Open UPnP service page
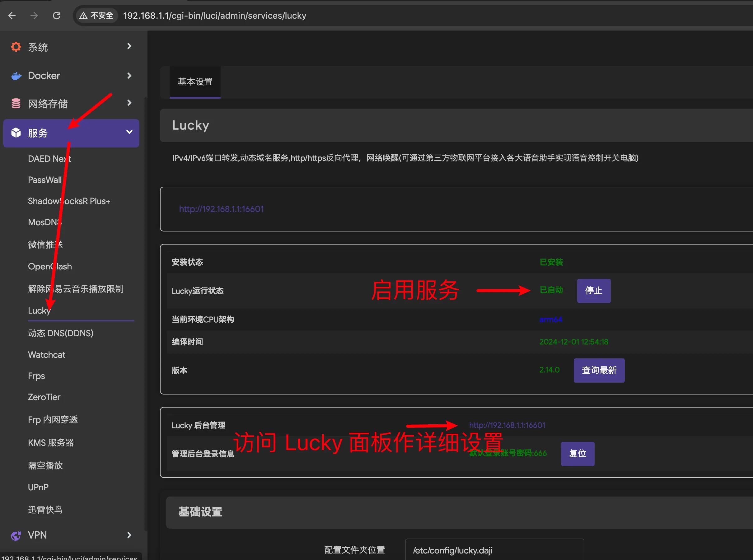Image resolution: width=753 pixels, height=560 pixels. click(38, 487)
